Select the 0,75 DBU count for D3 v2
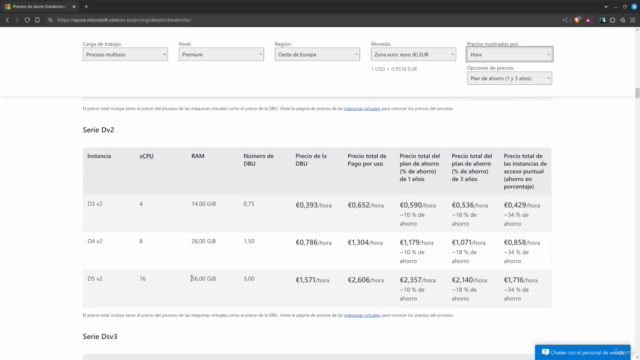 (249, 204)
